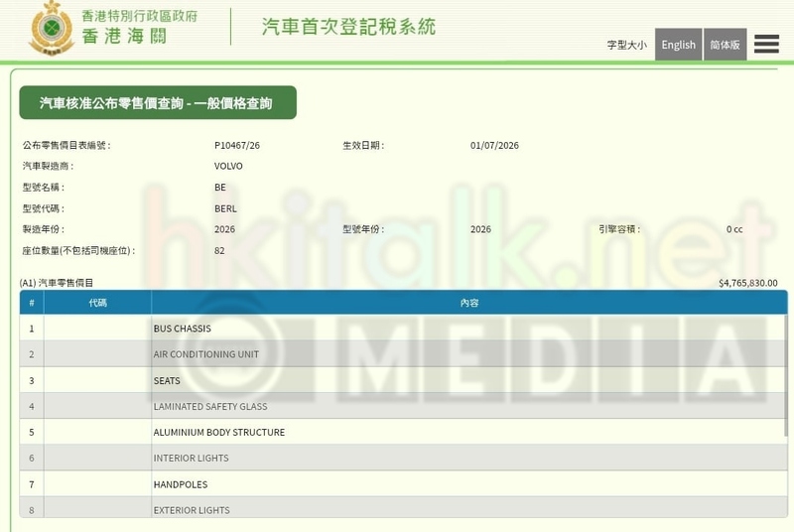794x532 pixels.
Task: Switch to 簡体版 simplified Chinese version
Action: [x=725, y=45]
